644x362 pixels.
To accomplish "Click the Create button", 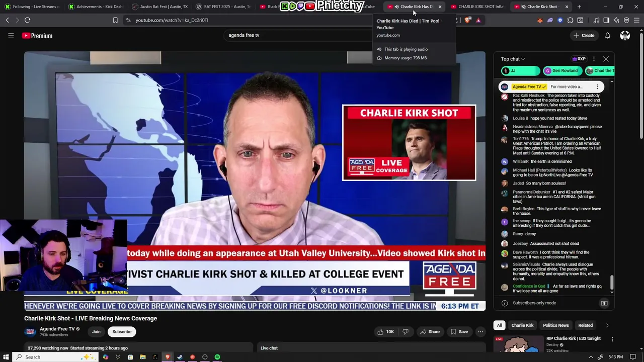I will point(584,35).
